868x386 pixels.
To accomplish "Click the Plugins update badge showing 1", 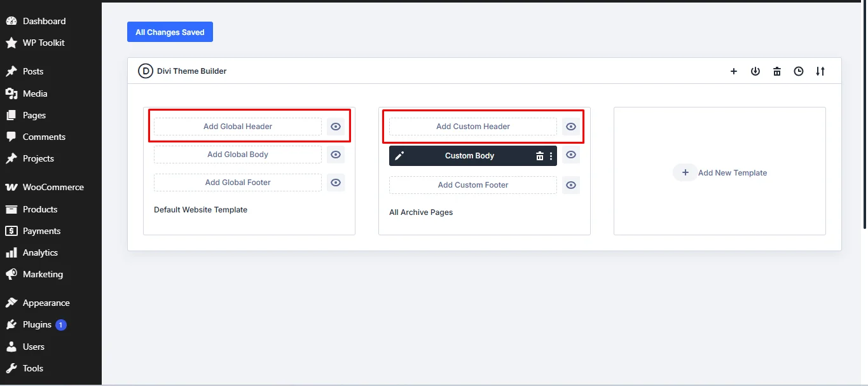I will pyautogui.click(x=61, y=325).
